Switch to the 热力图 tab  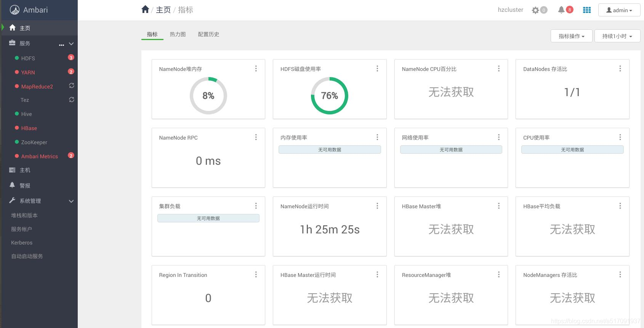(x=178, y=34)
